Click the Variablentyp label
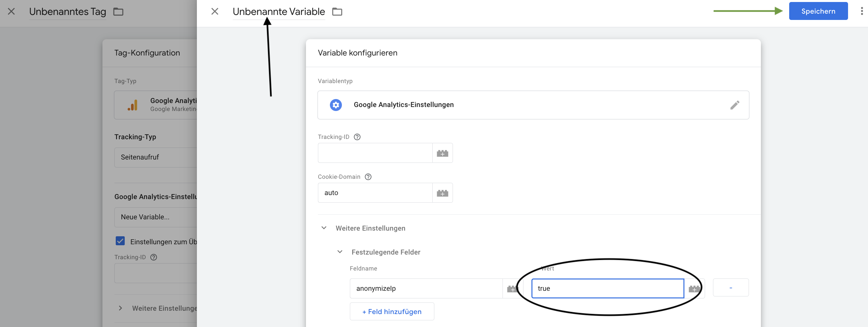The image size is (868, 327). [x=335, y=81]
